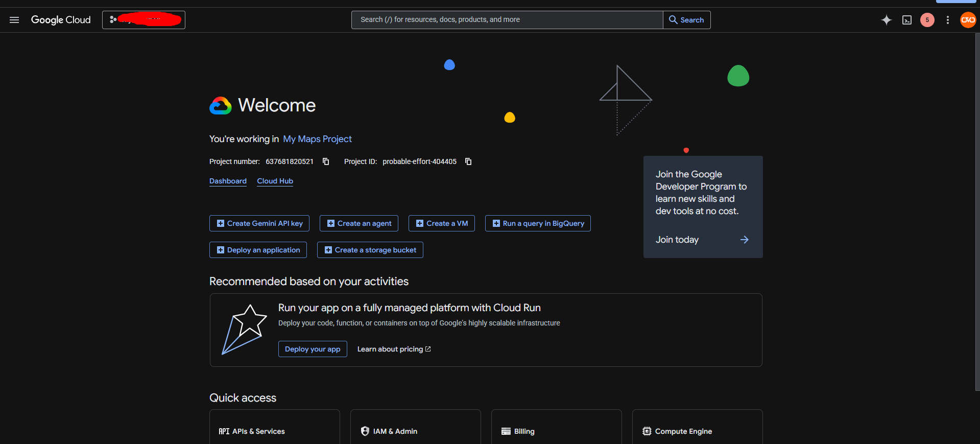Go to the Dashboard link
The image size is (980, 444).
[228, 181]
